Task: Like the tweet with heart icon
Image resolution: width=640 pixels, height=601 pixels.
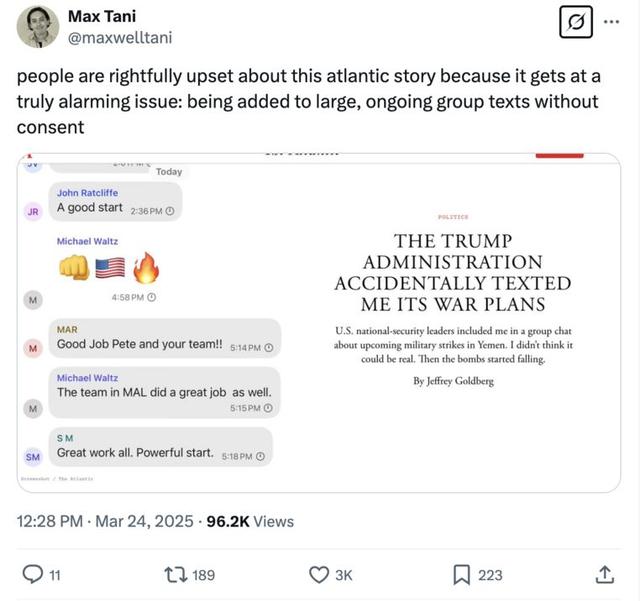Action: pyautogui.click(x=319, y=574)
